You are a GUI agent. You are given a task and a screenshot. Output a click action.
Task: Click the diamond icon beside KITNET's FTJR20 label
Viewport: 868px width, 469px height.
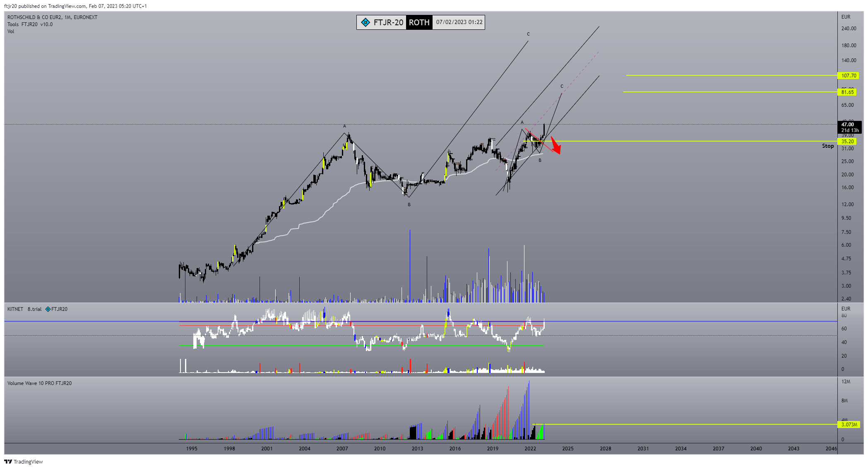(48, 309)
